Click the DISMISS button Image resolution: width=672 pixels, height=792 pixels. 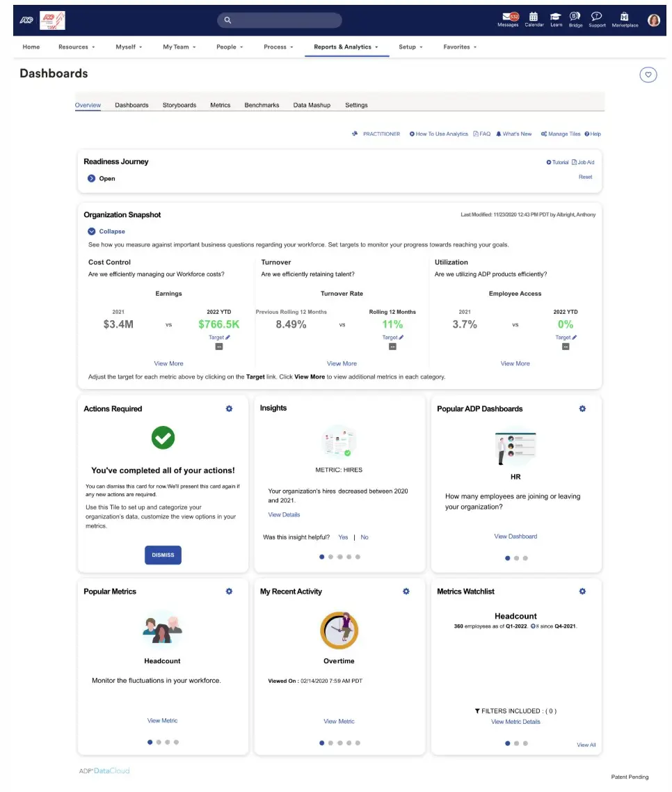(163, 555)
